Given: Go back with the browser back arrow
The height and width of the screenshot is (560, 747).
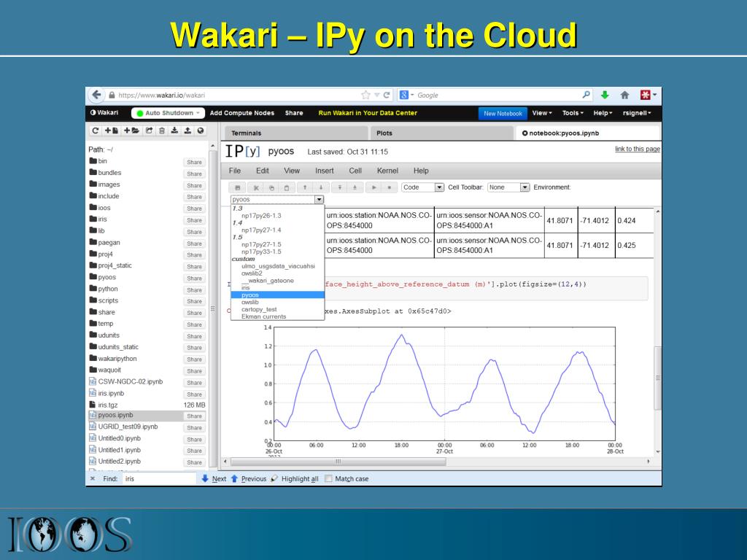Looking at the screenshot, I should point(97,95).
